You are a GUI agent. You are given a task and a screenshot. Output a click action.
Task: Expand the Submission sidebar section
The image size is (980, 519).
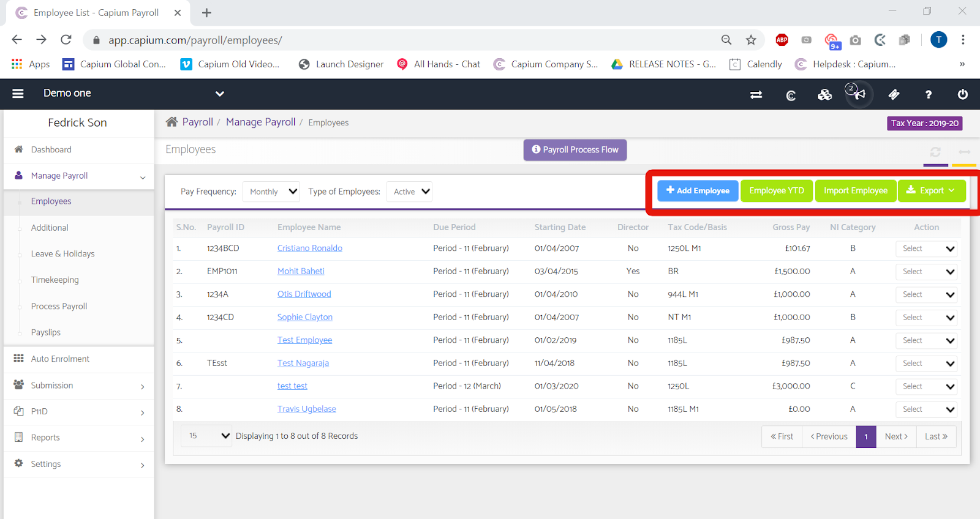click(78, 386)
